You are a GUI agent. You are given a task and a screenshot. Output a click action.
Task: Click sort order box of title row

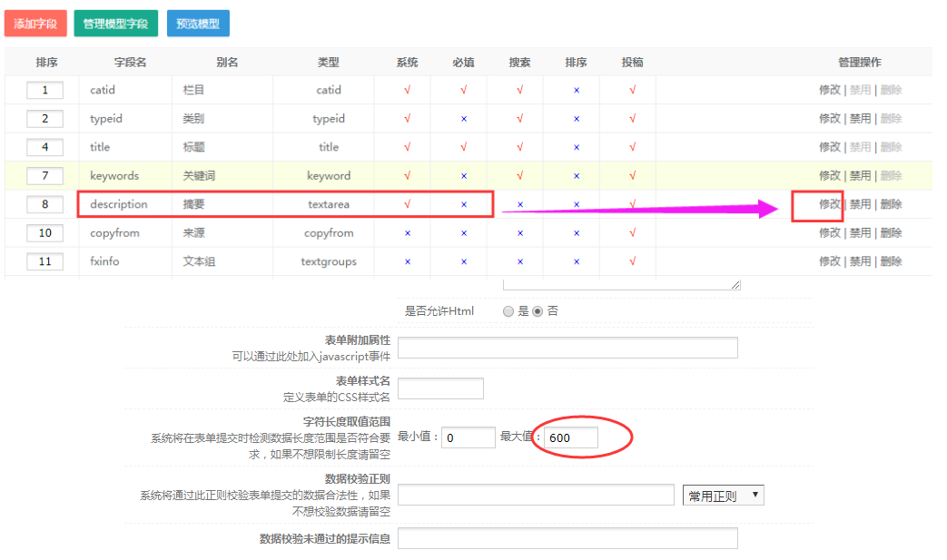(x=44, y=147)
